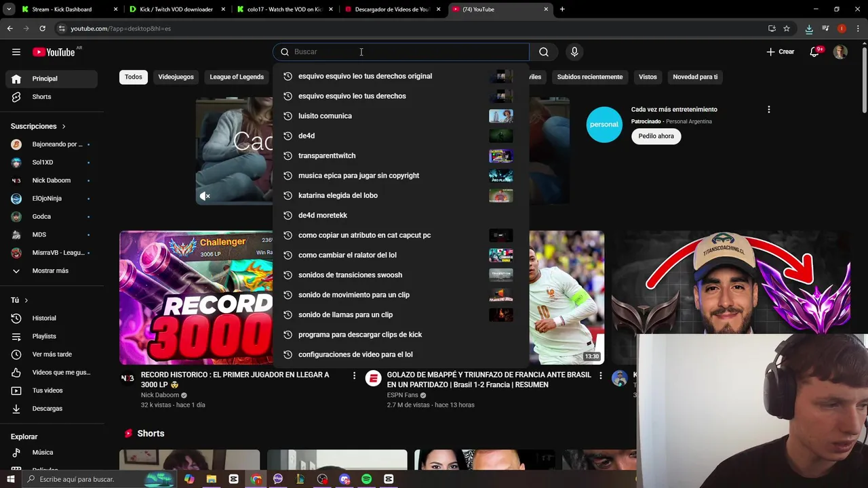868x488 pixels.
Task: Open new browser tab
Action: pyautogui.click(x=562, y=9)
